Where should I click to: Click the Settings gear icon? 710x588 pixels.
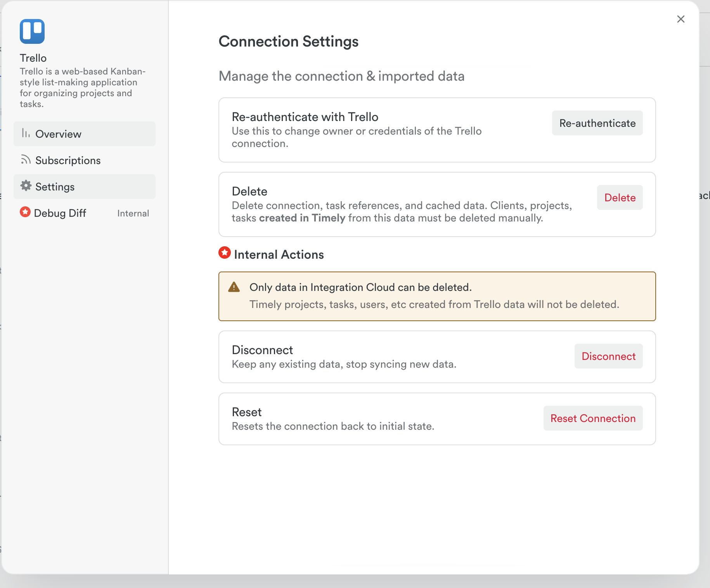coord(25,186)
